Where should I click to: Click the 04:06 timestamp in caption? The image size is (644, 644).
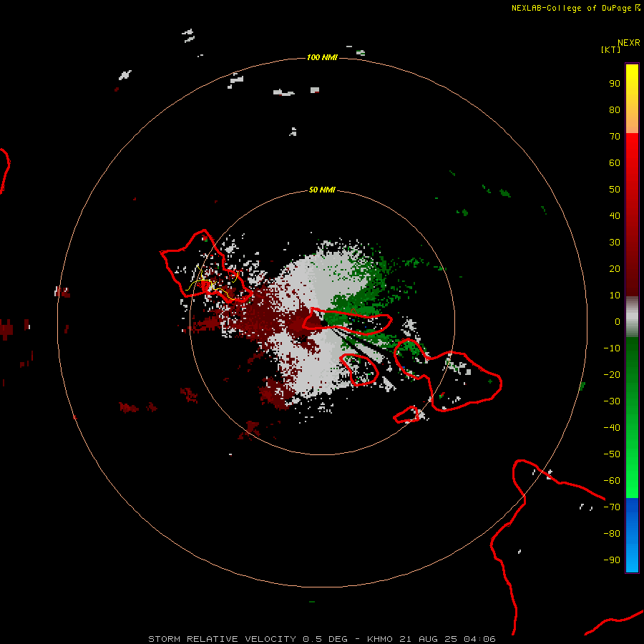[479, 639]
